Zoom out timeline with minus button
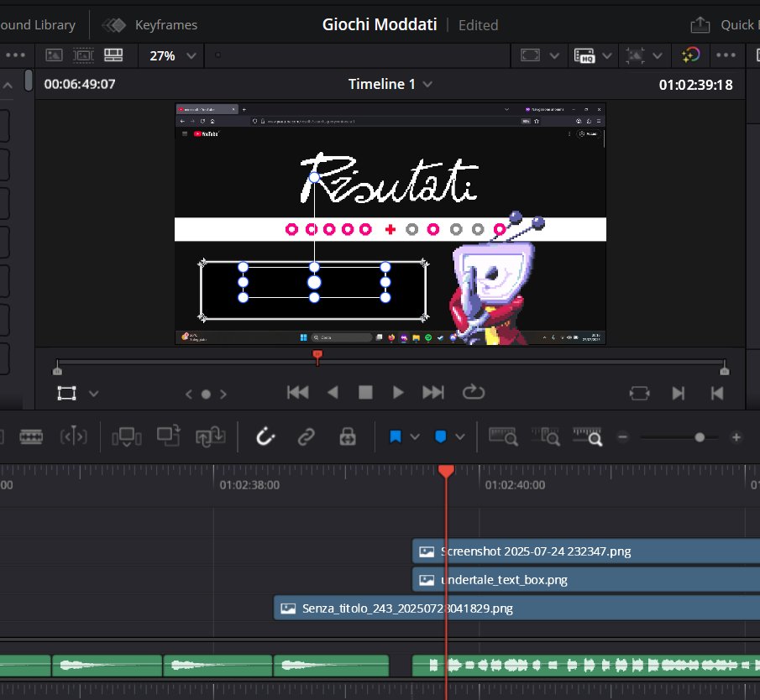This screenshot has height=700, width=760. coord(623,437)
